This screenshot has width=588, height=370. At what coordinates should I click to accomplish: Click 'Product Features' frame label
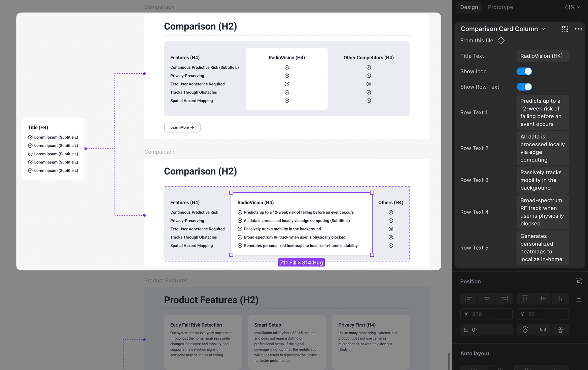[x=166, y=281]
